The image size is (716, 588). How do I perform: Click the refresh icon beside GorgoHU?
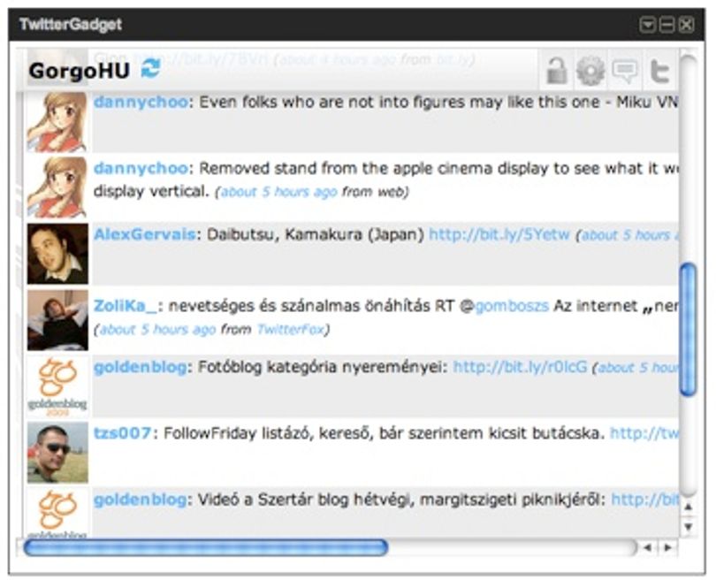point(150,69)
